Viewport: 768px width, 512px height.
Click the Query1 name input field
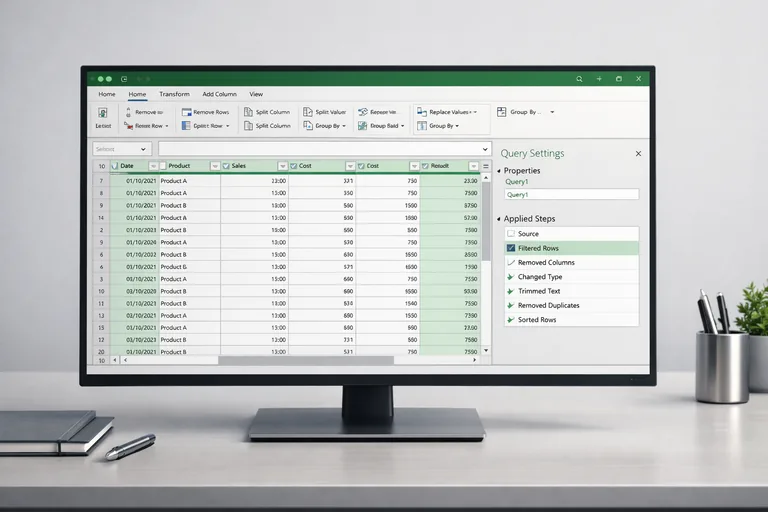572,195
